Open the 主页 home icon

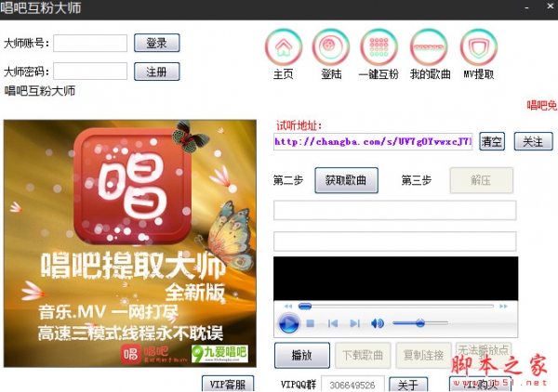click(x=284, y=47)
